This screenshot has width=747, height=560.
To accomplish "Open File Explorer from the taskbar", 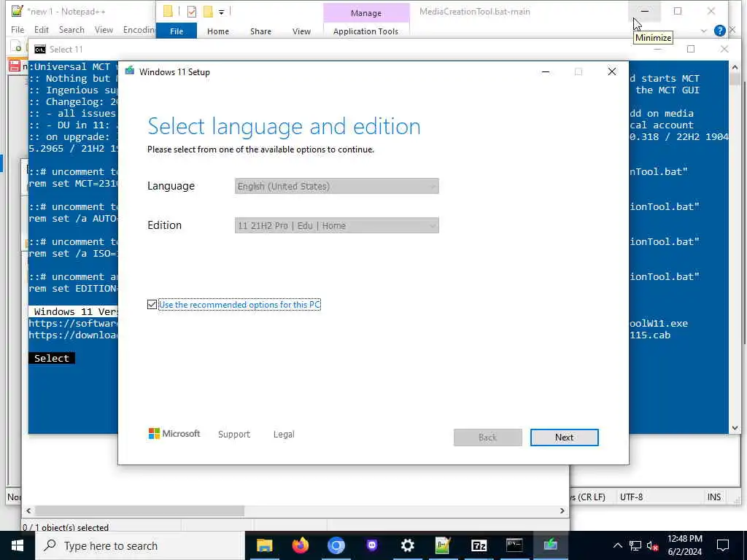I will click(264, 545).
